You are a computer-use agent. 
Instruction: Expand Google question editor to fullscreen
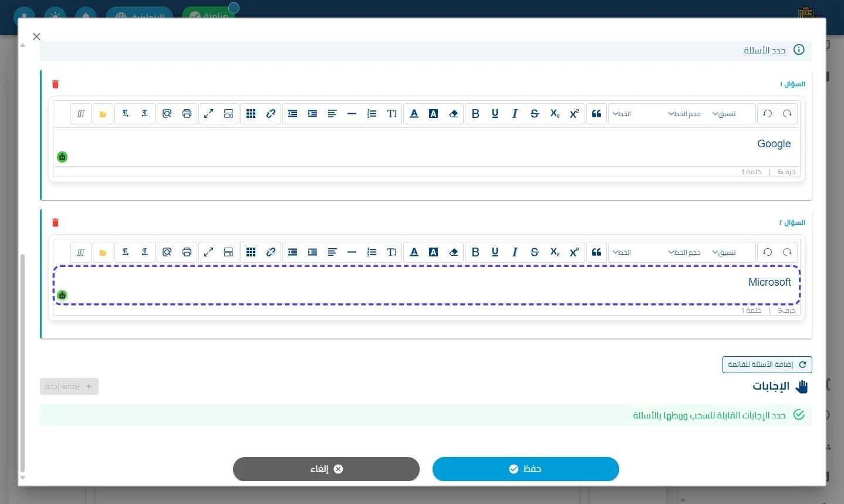tap(209, 114)
